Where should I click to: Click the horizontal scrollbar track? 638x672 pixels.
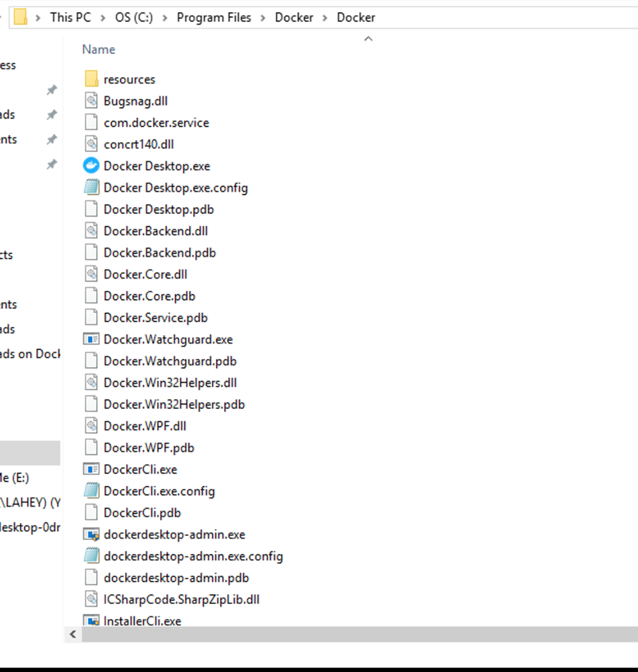tap(360, 634)
